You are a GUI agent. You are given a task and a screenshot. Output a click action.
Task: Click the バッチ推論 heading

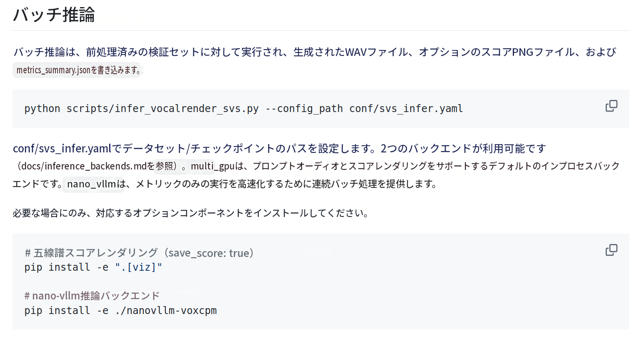(x=54, y=15)
